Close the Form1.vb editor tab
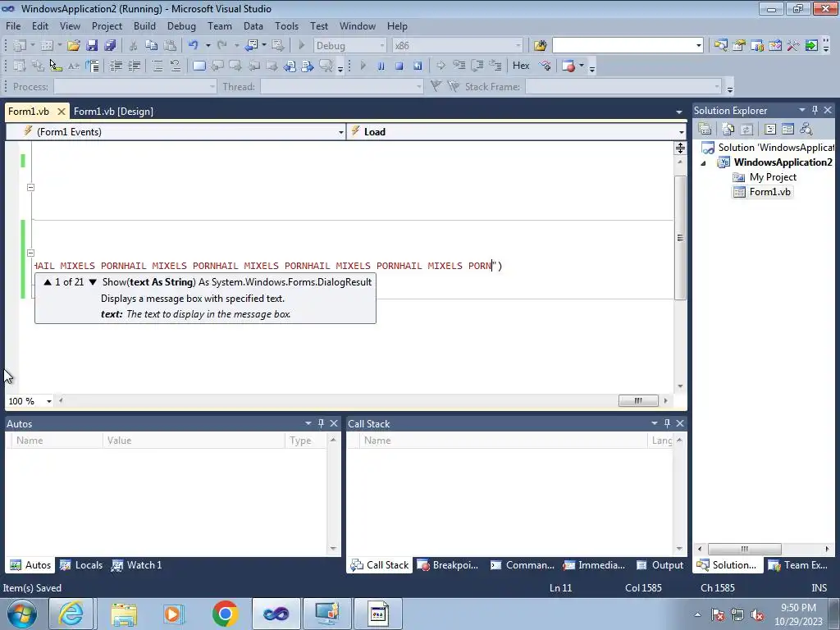The height and width of the screenshot is (630, 840). [x=61, y=112]
